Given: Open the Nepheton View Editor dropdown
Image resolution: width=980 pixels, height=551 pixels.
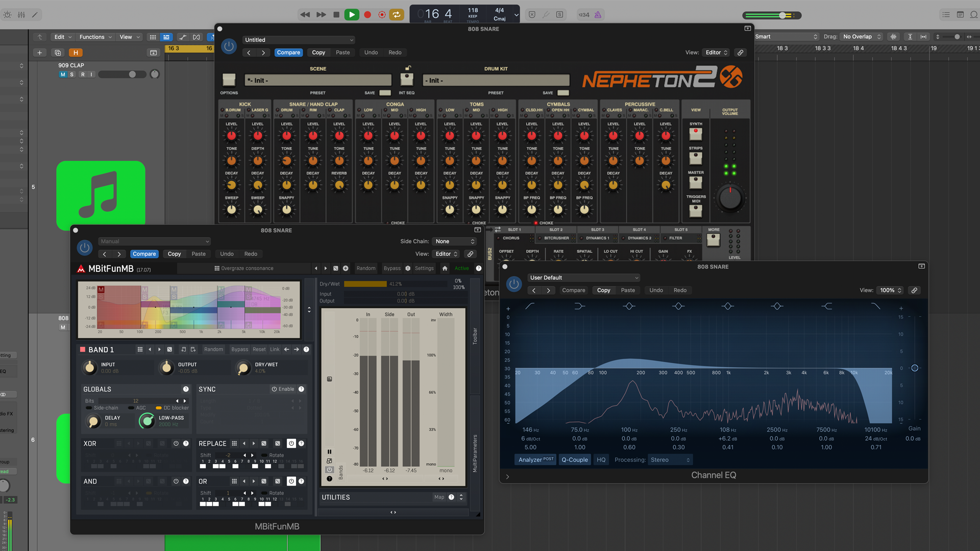Looking at the screenshot, I should [717, 53].
